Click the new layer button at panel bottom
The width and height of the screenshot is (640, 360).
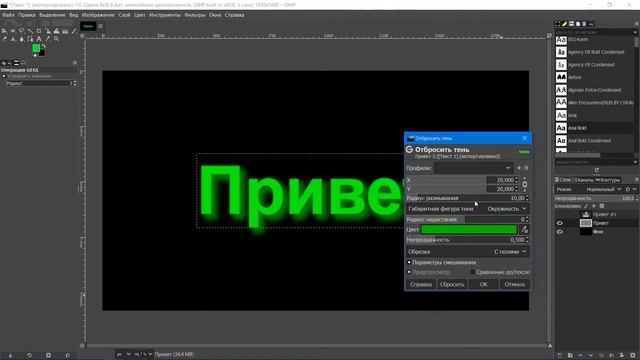click(x=560, y=356)
